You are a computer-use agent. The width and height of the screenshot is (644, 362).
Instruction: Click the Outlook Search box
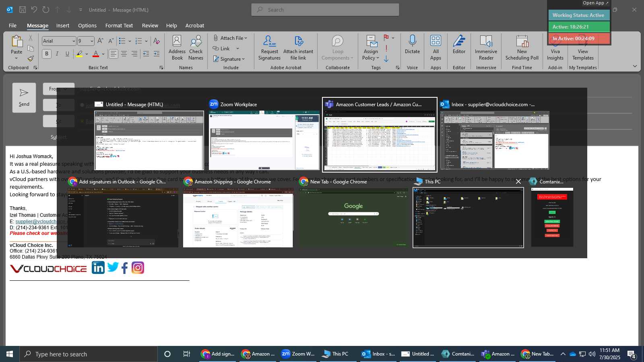tap(325, 10)
